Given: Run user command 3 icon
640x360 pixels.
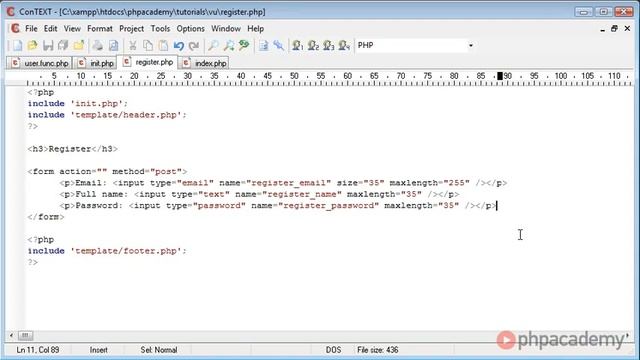Looking at the screenshot, I should [x=329, y=45].
